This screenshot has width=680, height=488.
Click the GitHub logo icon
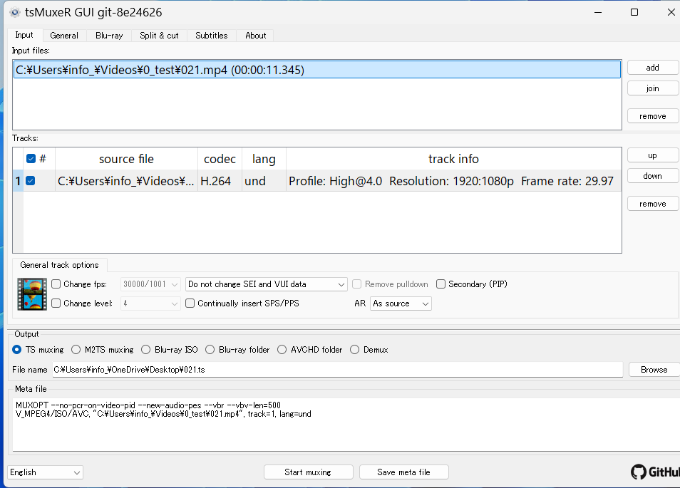click(640, 472)
